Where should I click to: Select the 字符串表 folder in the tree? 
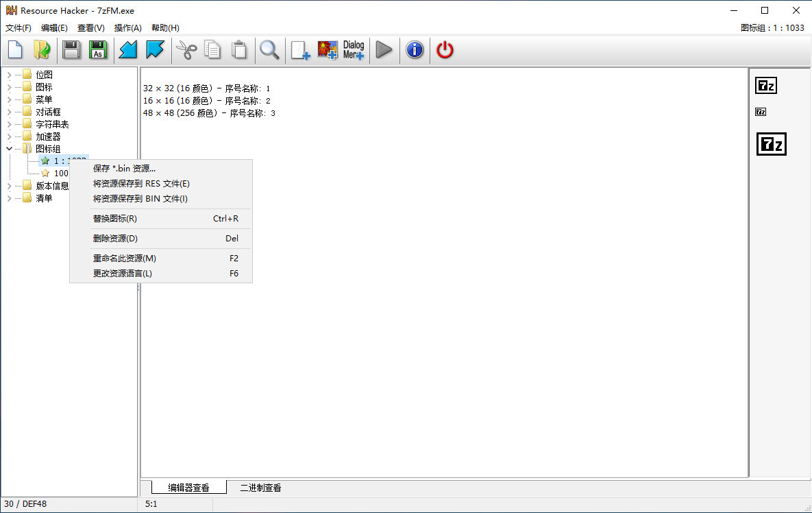click(x=52, y=124)
